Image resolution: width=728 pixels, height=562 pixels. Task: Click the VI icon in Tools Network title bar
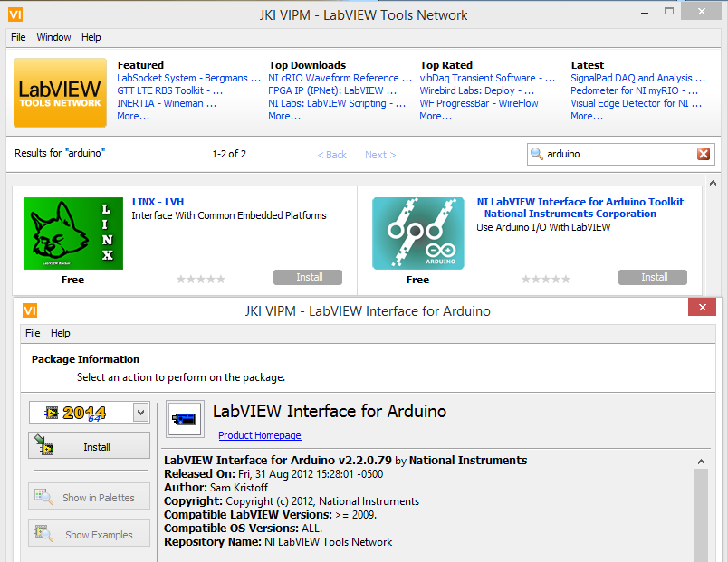15,14
